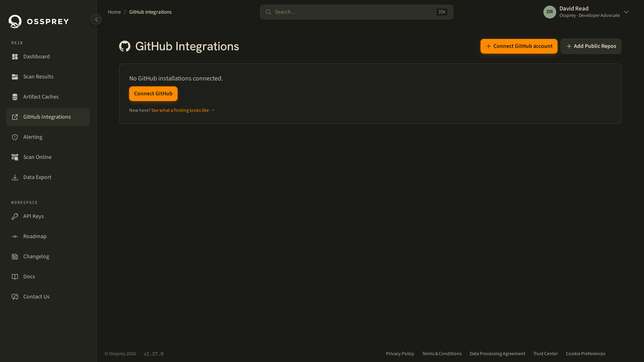
Task: Open Dashboard from the sidebar
Action: point(48,57)
